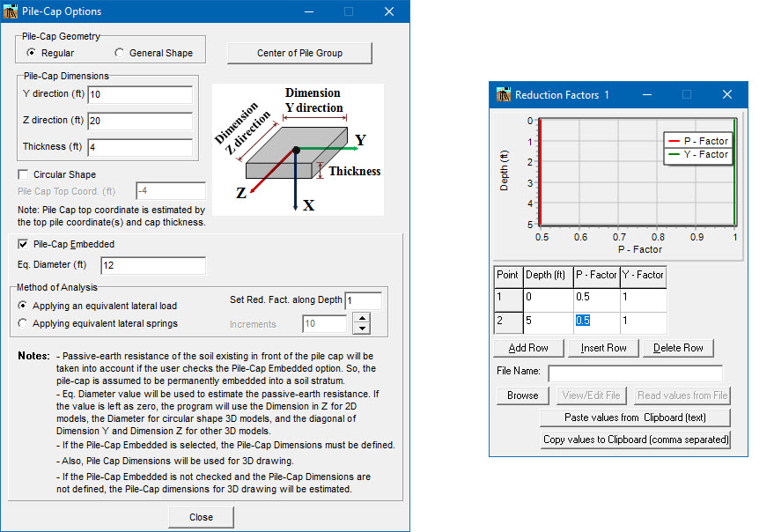The image size is (774, 532).
Task: Click Browse to choose a file
Action: (x=522, y=395)
